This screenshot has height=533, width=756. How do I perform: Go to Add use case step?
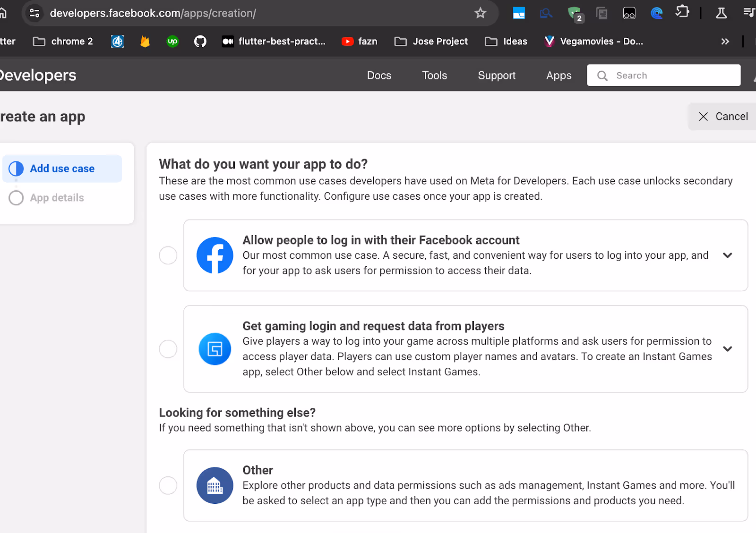[x=62, y=169]
